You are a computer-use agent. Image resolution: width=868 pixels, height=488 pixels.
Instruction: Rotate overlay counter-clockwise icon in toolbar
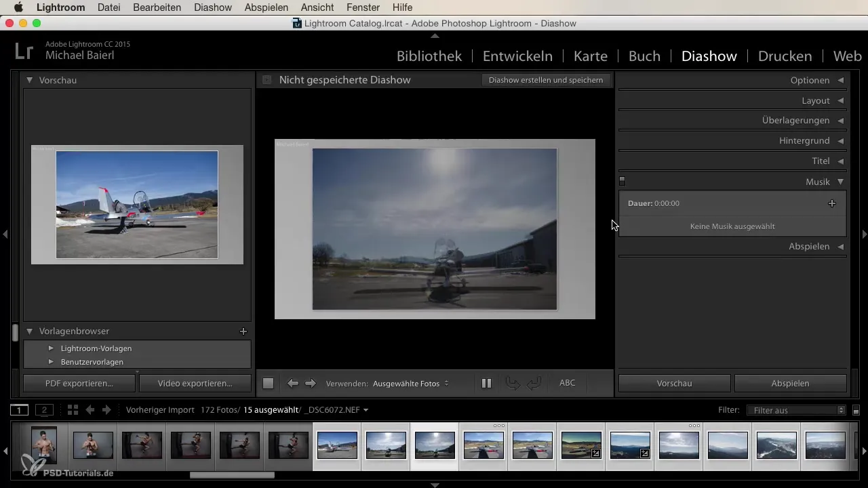513,384
